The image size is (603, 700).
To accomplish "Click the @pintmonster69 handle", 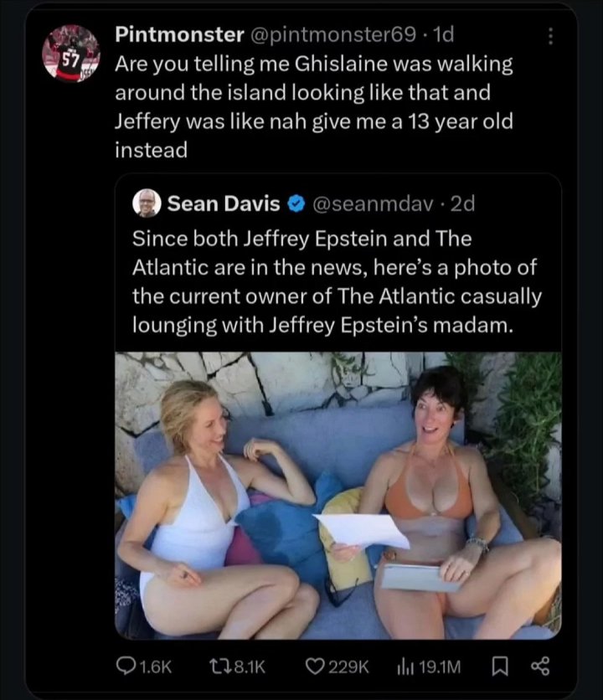I will [332, 35].
